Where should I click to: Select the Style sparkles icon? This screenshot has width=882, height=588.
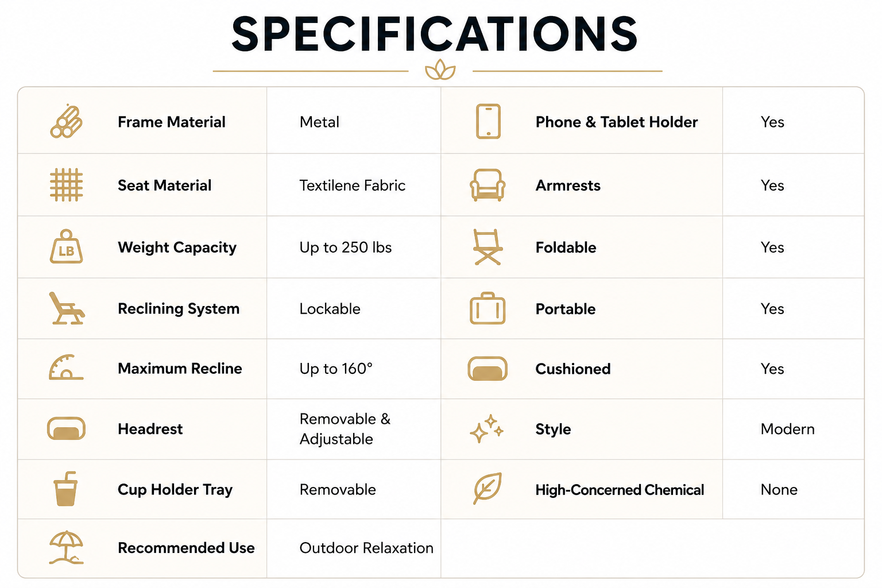point(486,428)
